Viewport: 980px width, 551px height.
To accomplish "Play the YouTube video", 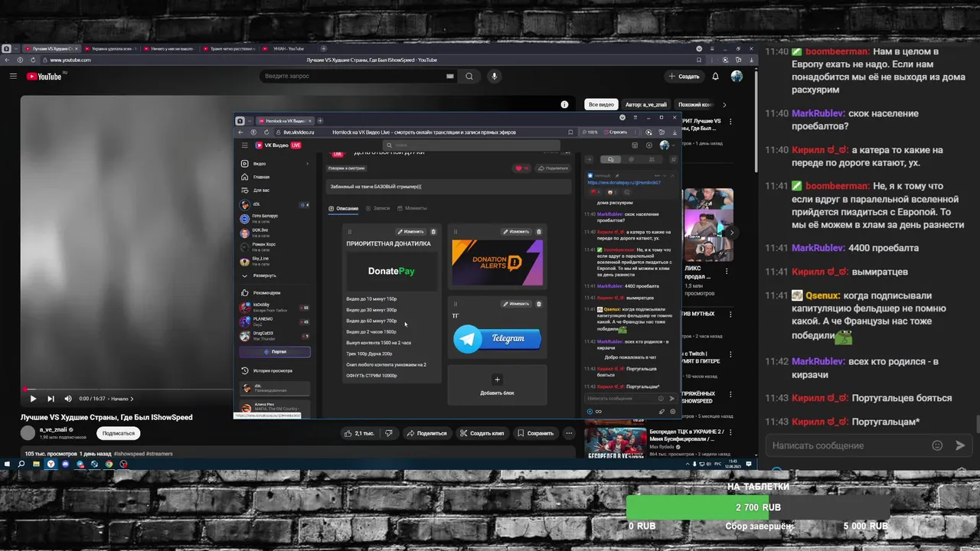I will click(x=33, y=399).
